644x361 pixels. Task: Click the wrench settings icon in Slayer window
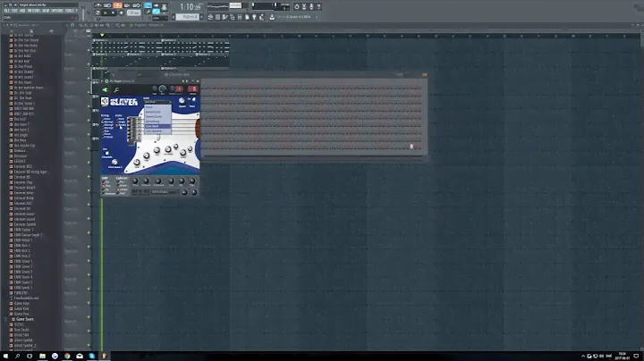point(117,89)
